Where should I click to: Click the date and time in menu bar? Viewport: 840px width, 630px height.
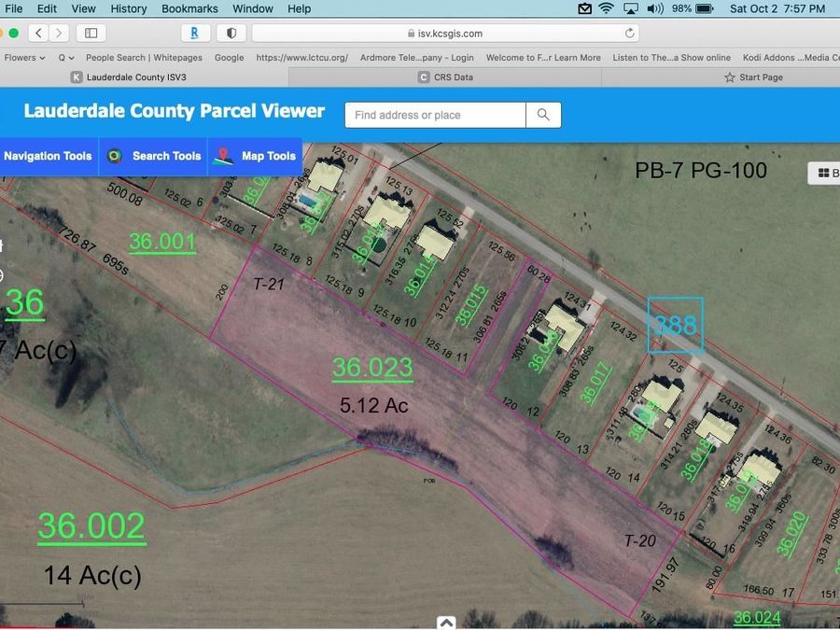(777, 8)
